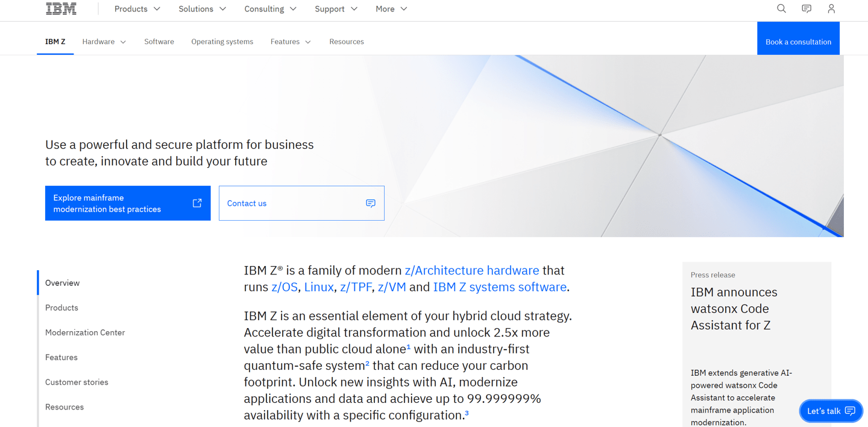This screenshot has width=868, height=427.
Task: Expand the Features submenu chevron
Action: [308, 42]
